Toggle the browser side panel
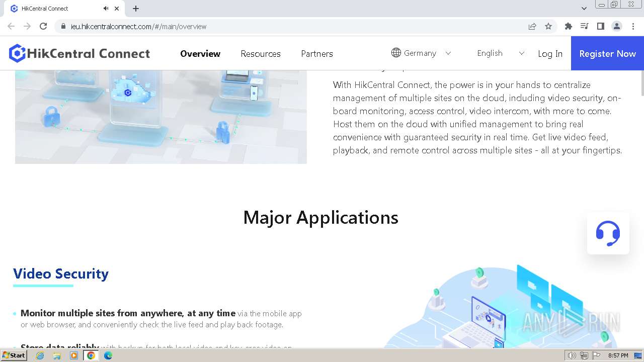Screen dimensions: 644x362 pos(601,26)
